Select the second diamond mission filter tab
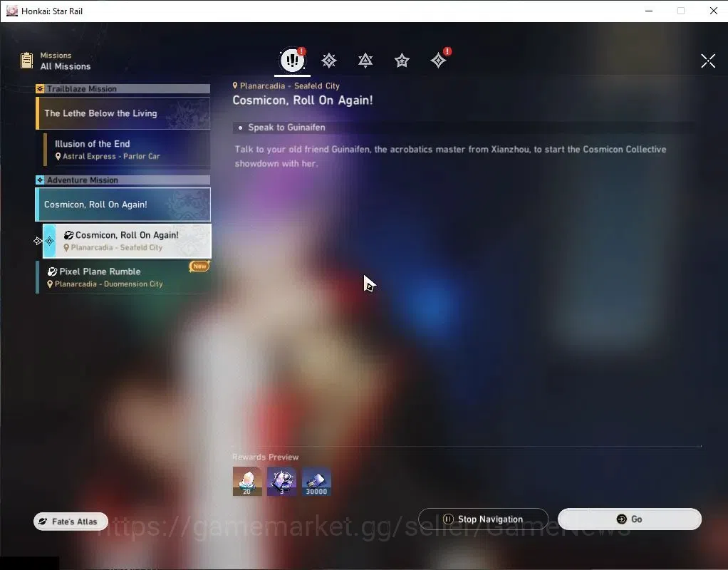The image size is (728, 570). pyautogui.click(x=329, y=61)
